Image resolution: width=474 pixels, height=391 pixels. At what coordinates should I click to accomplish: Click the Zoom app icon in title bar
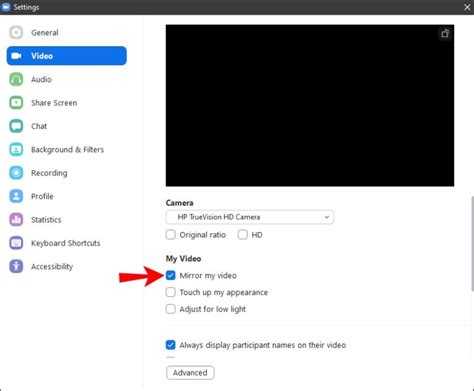6,7
